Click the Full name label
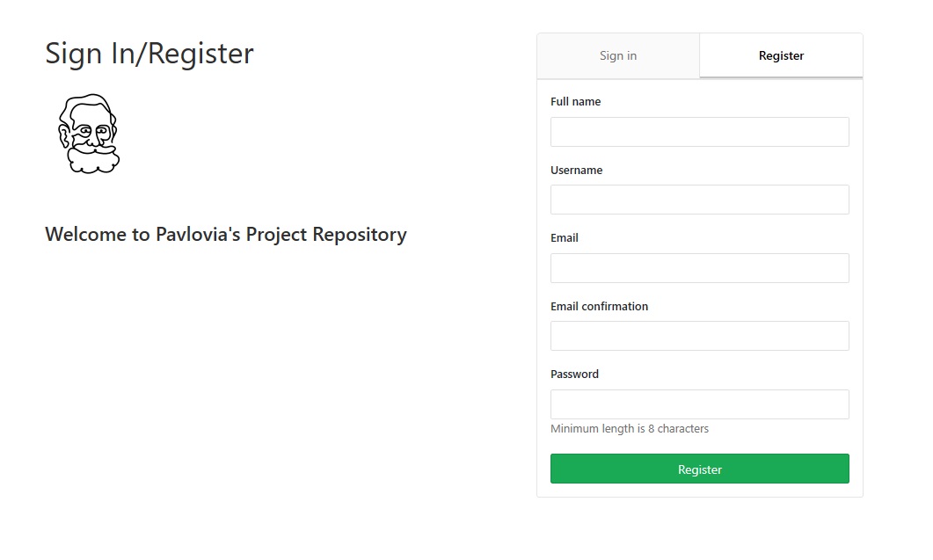Image resolution: width=933 pixels, height=560 pixels. pos(576,102)
